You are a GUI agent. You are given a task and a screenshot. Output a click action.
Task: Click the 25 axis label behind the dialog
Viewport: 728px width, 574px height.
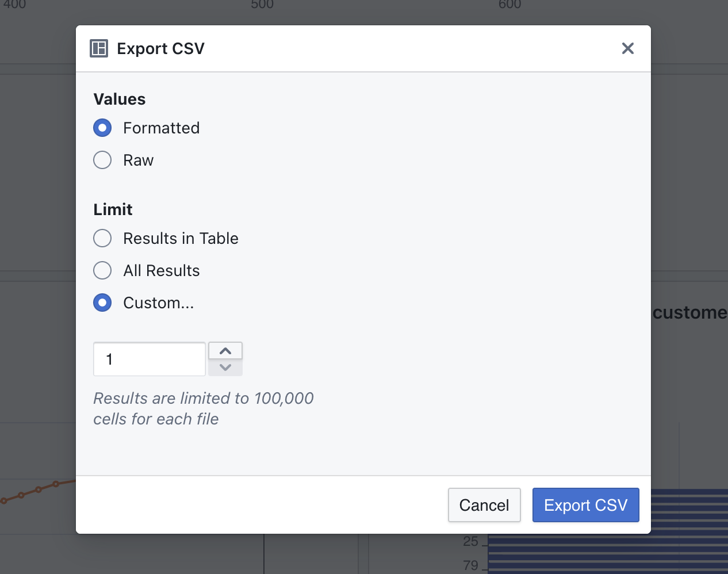pyautogui.click(x=472, y=541)
